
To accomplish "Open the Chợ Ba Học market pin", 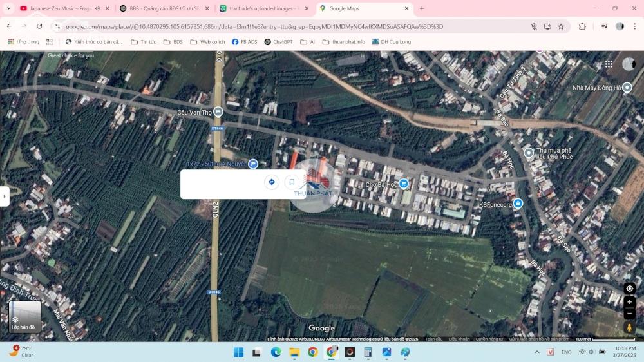I will tap(404, 184).
